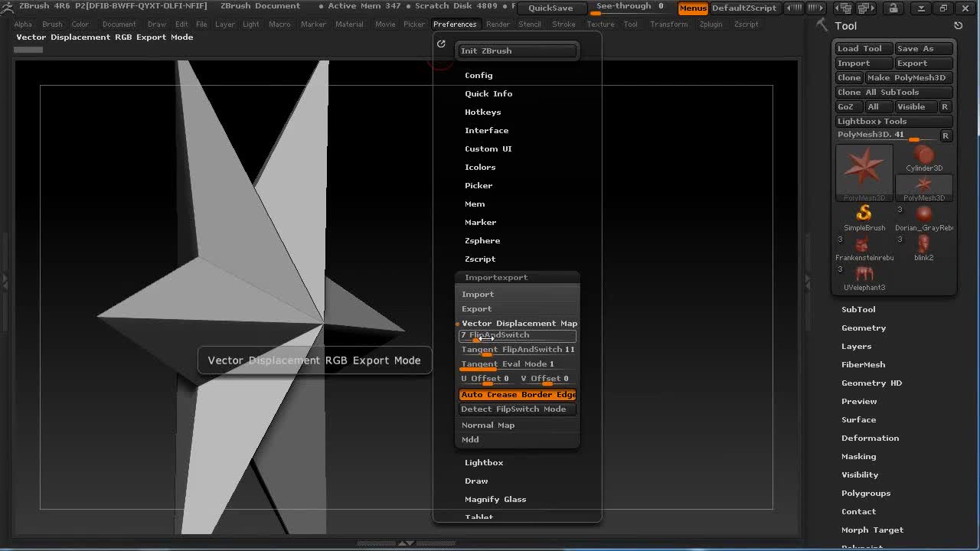
Task: Toggle the Menus button
Action: tap(693, 8)
